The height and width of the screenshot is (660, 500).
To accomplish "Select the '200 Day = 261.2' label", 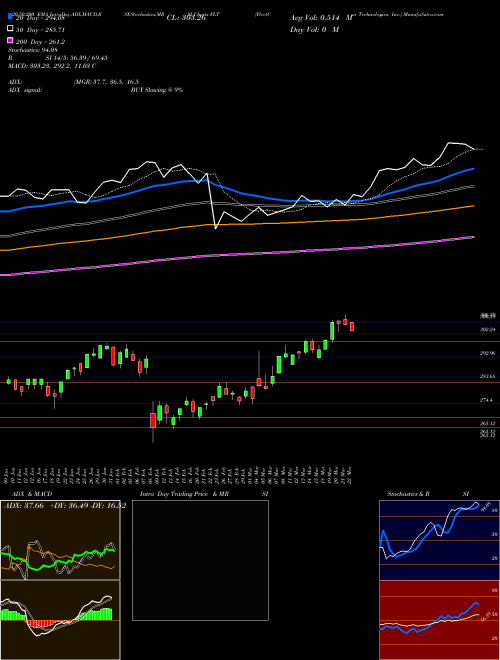I will tap(40, 42).
